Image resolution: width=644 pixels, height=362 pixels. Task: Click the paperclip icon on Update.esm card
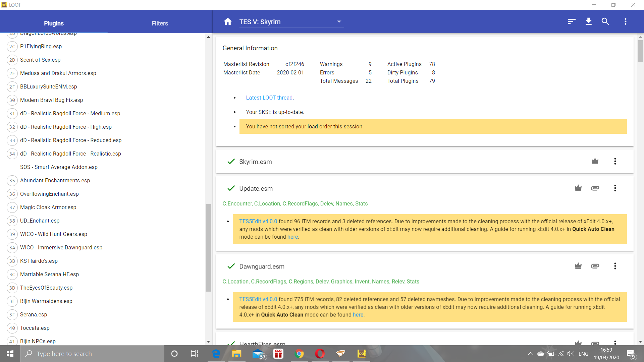click(595, 188)
